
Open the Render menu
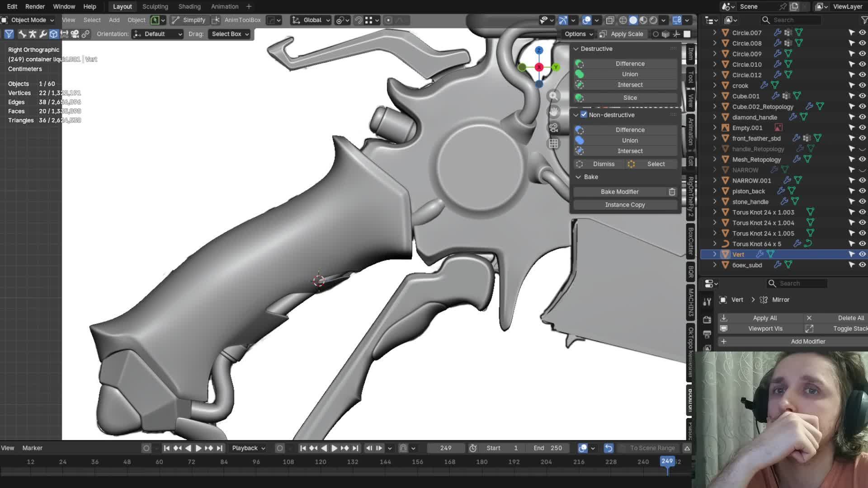35,6
